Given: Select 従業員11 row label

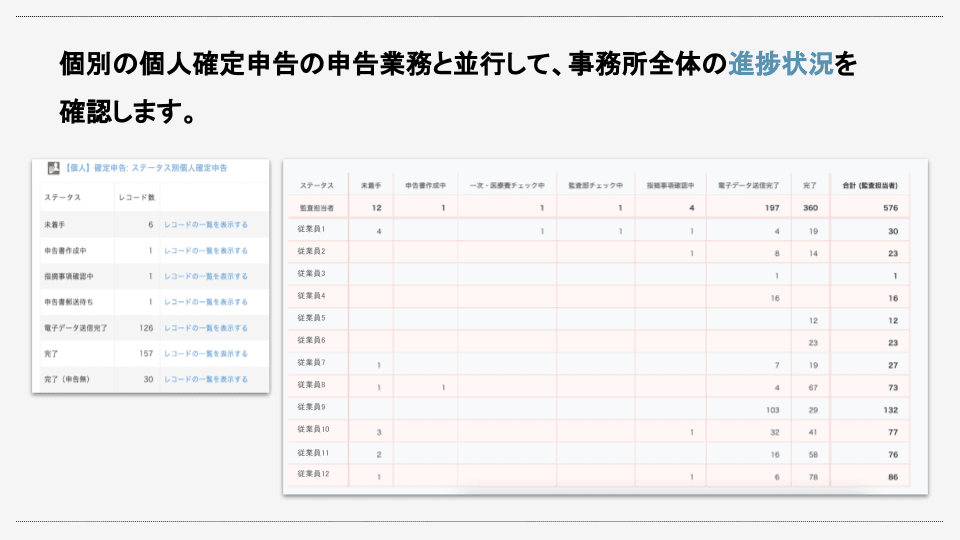Looking at the screenshot, I should [313, 453].
